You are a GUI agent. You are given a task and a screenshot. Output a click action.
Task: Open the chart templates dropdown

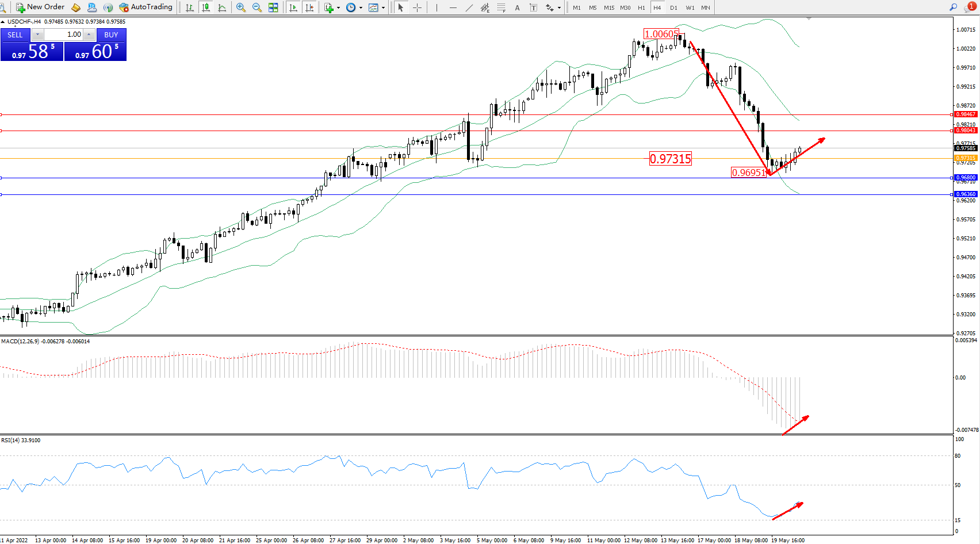383,7
